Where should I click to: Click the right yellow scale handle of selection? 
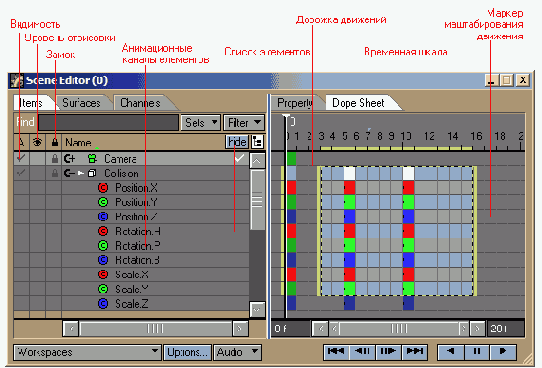[x=476, y=231]
